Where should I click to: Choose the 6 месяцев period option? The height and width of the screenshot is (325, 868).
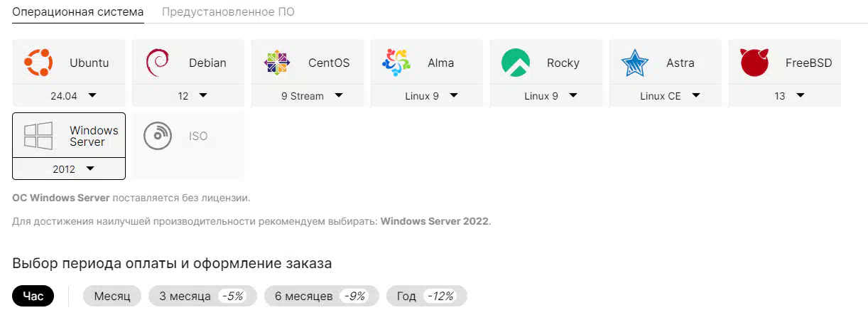coord(322,297)
